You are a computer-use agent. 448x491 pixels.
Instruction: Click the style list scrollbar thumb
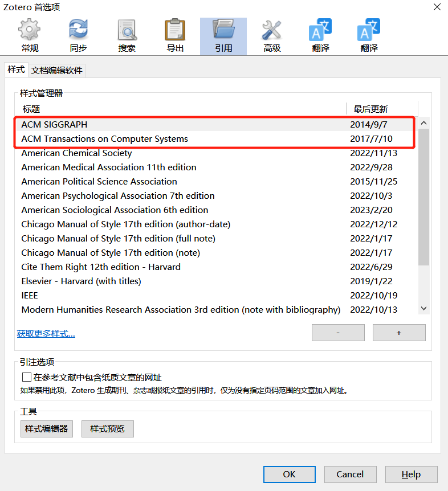pos(424,197)
